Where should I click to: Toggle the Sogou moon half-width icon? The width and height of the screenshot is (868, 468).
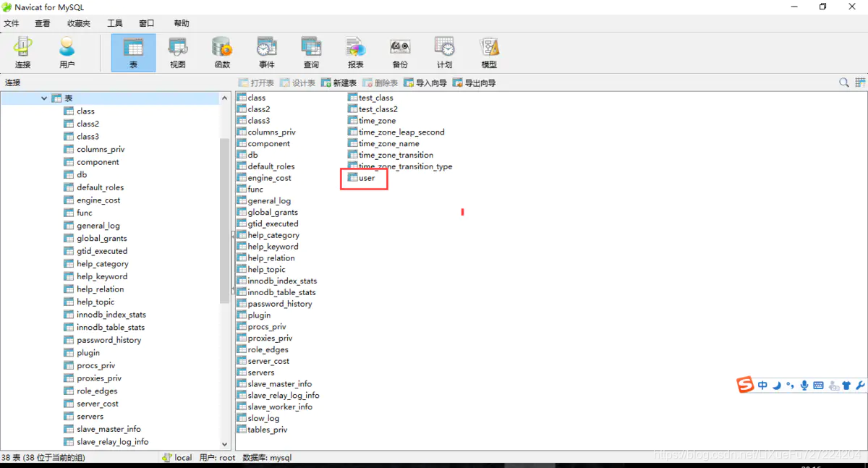tap(777, 386)
